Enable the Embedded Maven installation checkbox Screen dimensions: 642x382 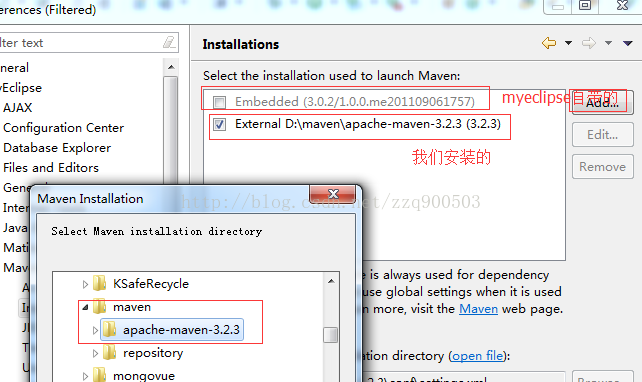point(219,102)
